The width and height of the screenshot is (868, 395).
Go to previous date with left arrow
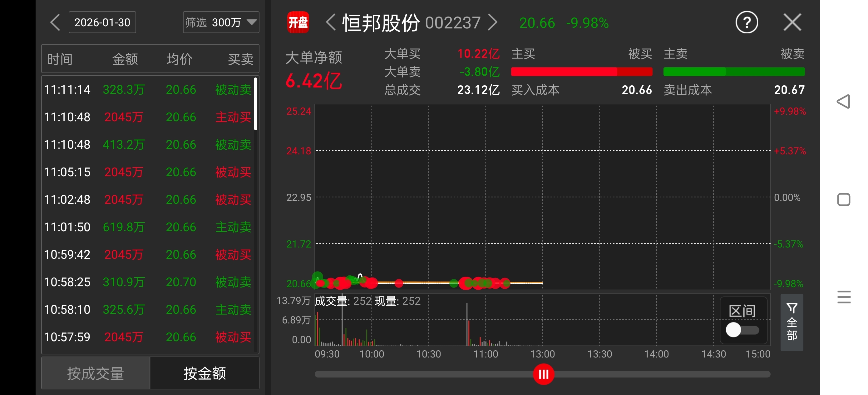tap(55, 22)
